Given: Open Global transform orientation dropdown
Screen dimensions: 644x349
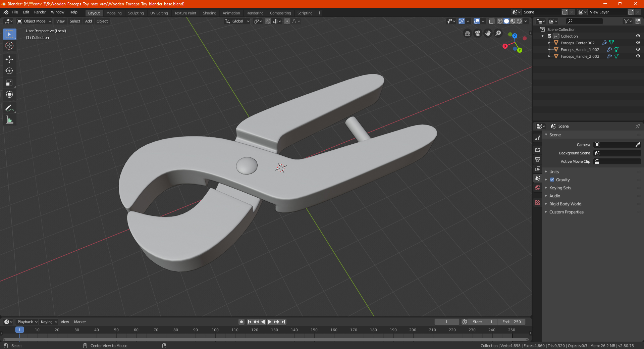Looking at the screenshot, I should pos(237,21).
